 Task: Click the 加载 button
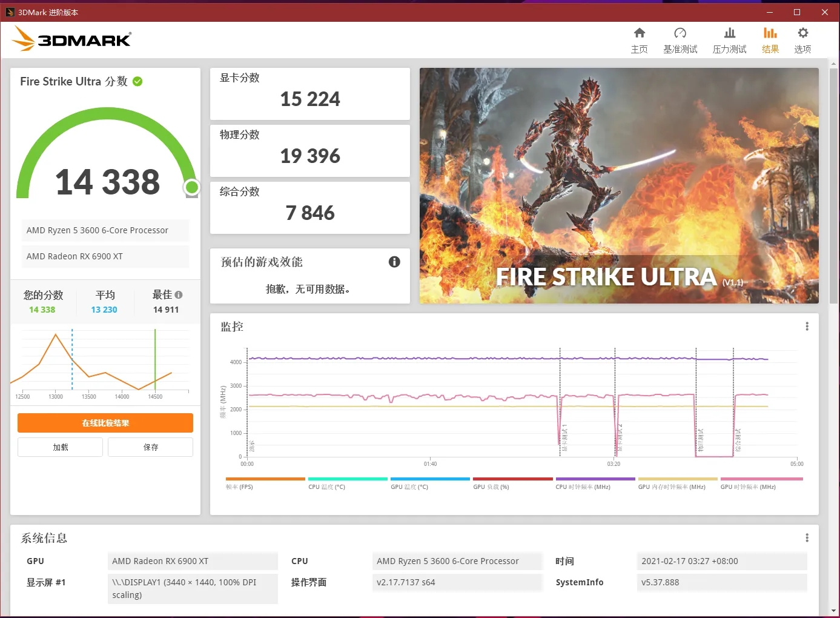pos(61,447)
